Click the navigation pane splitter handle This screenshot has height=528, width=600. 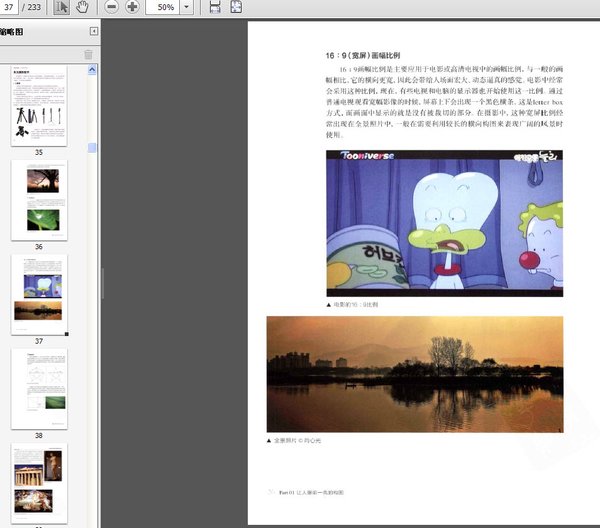[102, 284]
